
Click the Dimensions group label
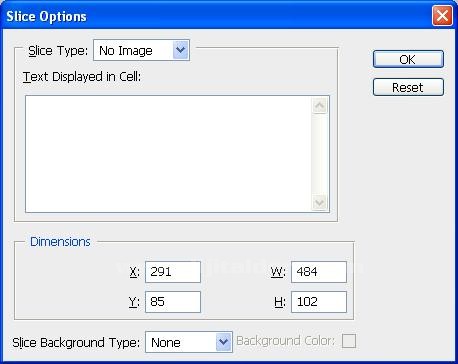point(60,242)
